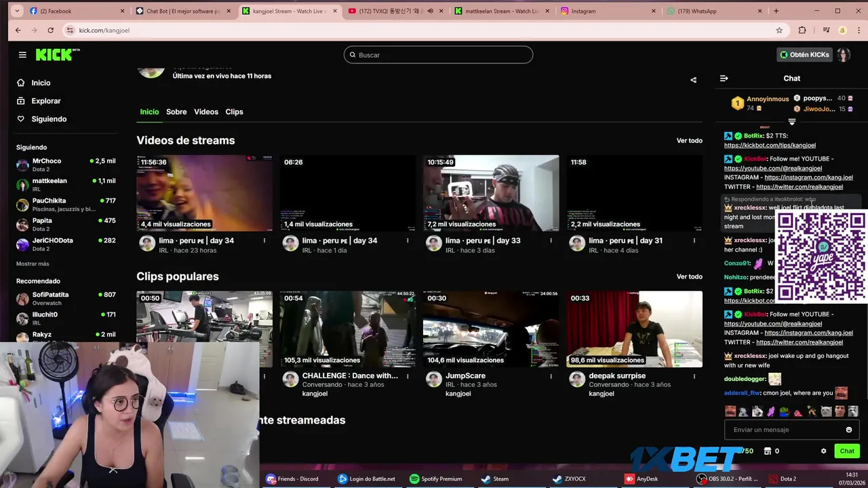Share channel via share icon
This screenshot has width=868, height=488.
click(693, 80)
